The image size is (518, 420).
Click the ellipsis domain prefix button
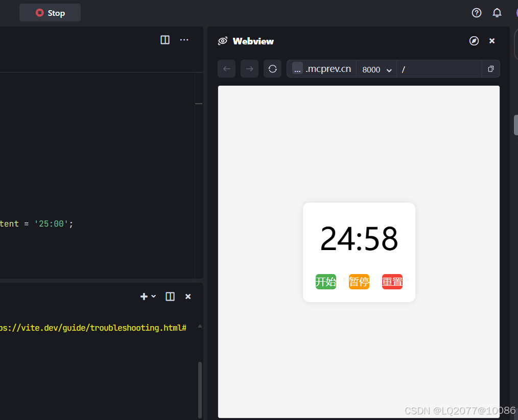[x=297, y=68]
